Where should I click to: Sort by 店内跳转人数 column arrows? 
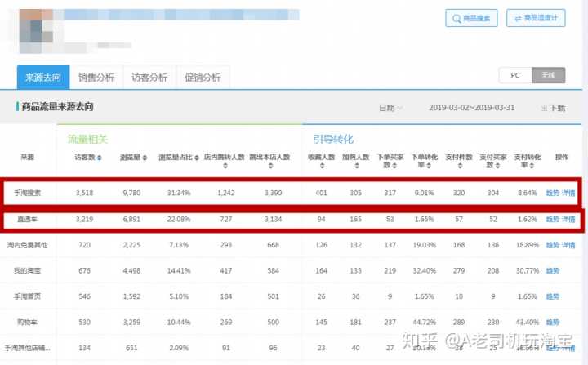[x=225, y=166]
